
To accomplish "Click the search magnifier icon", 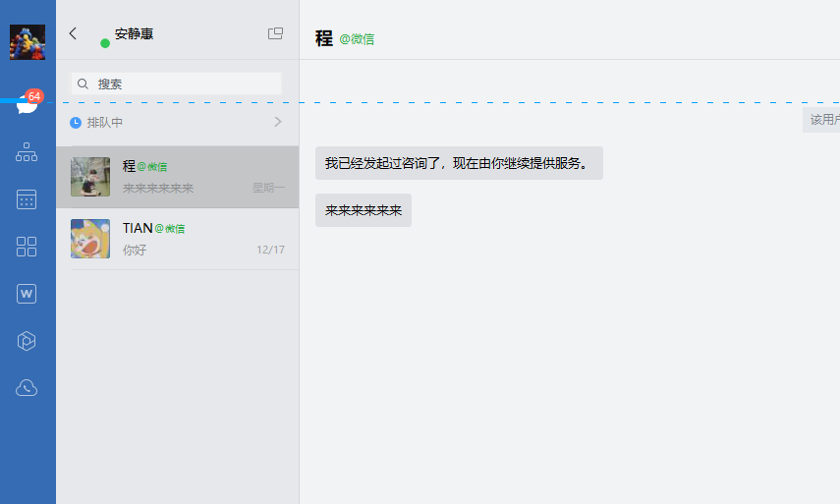I will pyautogui.click(x=83, y=84).
